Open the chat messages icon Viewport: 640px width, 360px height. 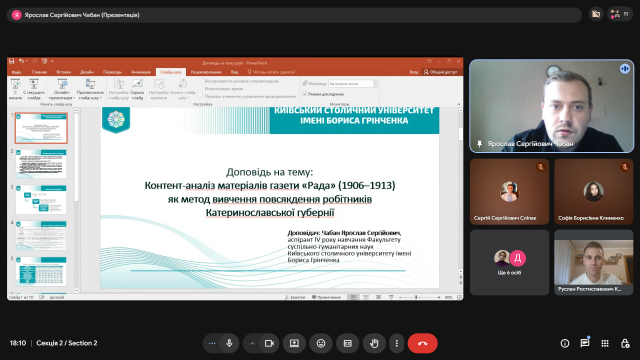[585, 343]
